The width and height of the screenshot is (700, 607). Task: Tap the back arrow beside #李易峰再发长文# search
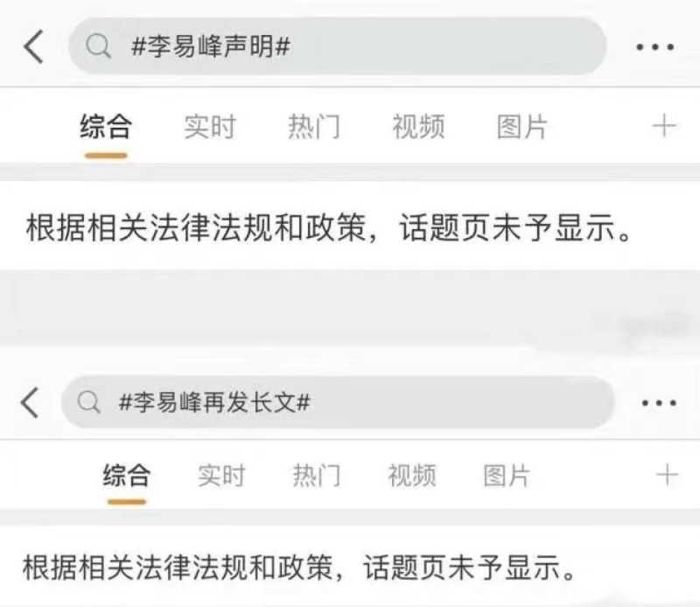(30, 402)
